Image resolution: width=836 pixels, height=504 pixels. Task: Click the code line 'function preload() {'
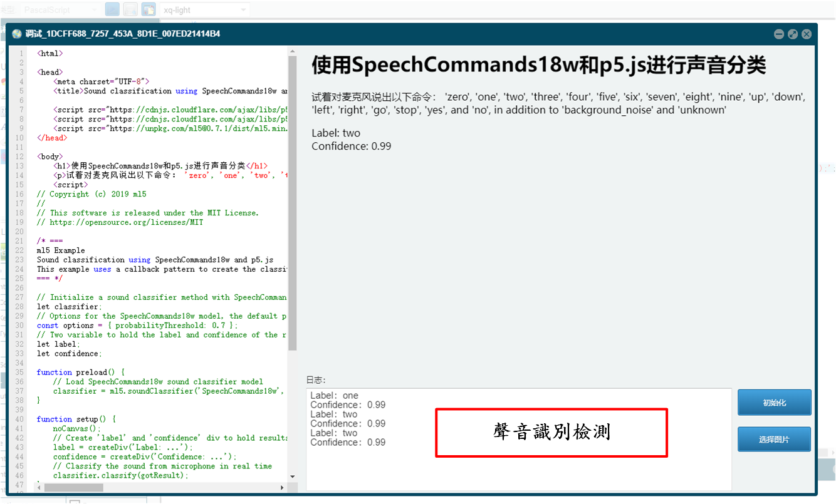coord(81,373)
